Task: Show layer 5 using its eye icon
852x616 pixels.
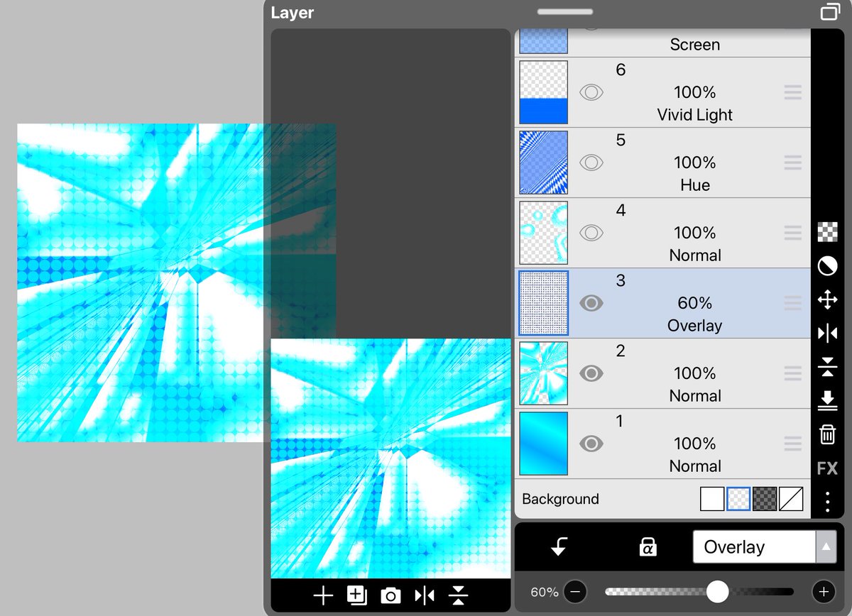Action: 591,163
